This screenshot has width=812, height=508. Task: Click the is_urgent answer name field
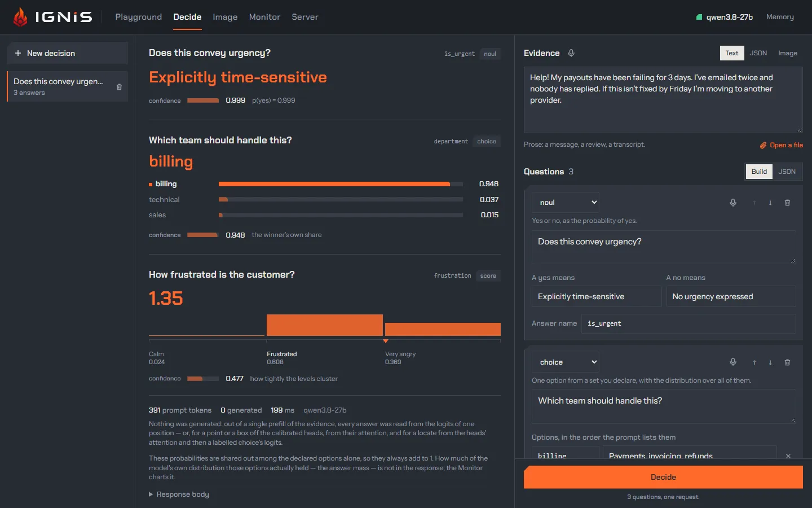[x=689, y=323]
